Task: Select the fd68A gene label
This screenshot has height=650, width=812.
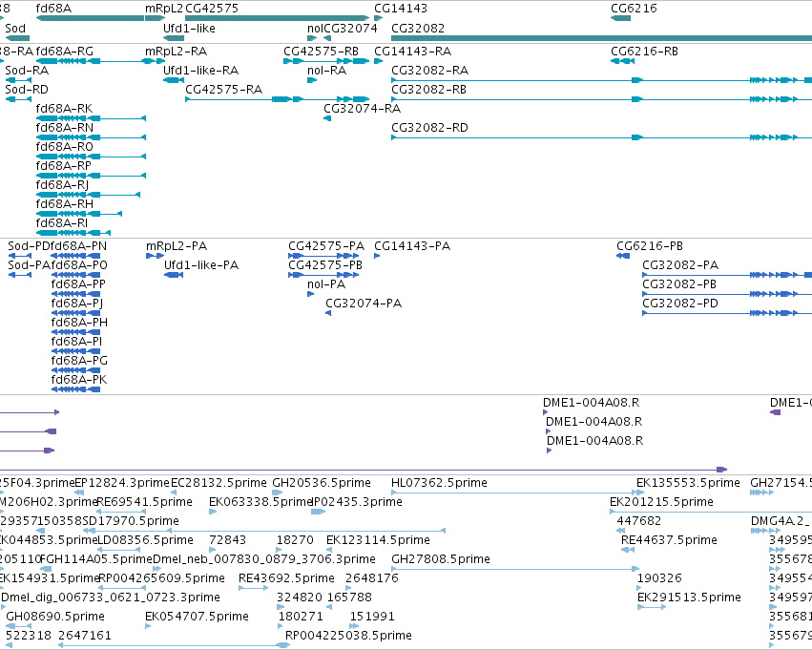Action: pos(53,9)
